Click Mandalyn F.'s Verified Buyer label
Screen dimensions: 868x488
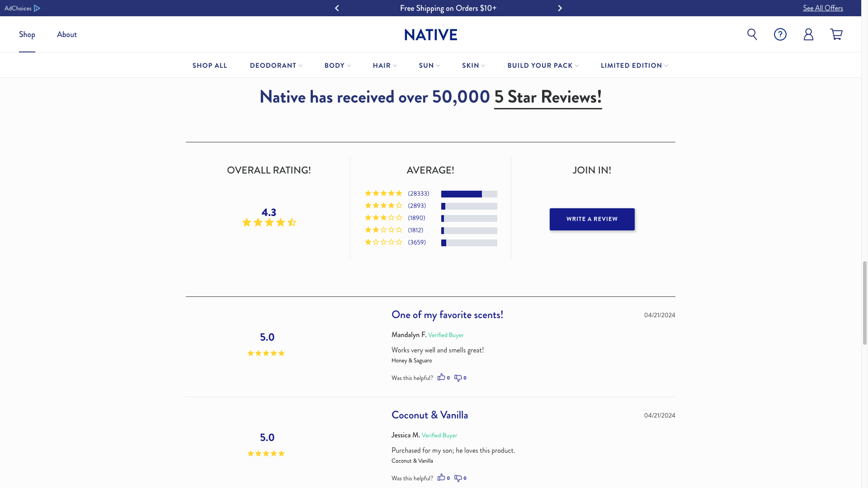click(x=446, y=335)
